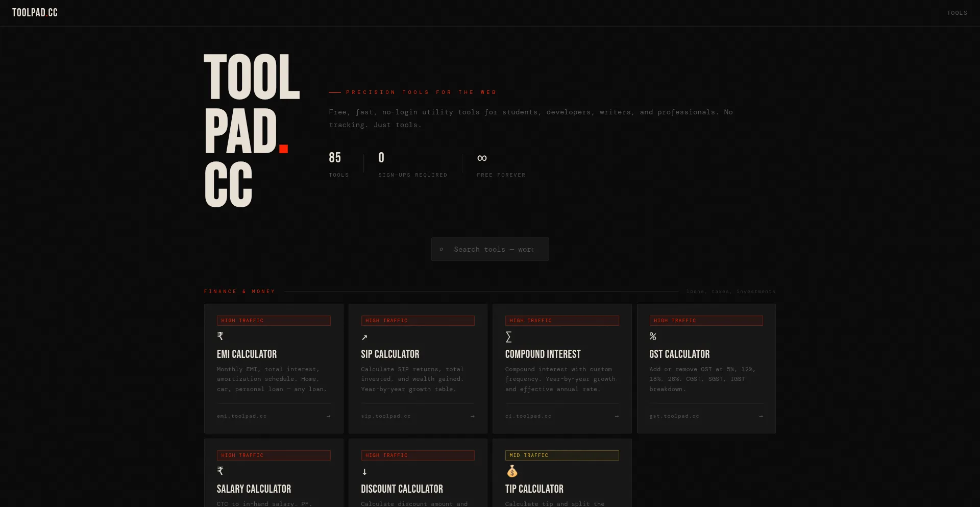Viewport: 980px width, 507px height.
Task: Open the TOOLS nav link
Action: tap(957, 13)
